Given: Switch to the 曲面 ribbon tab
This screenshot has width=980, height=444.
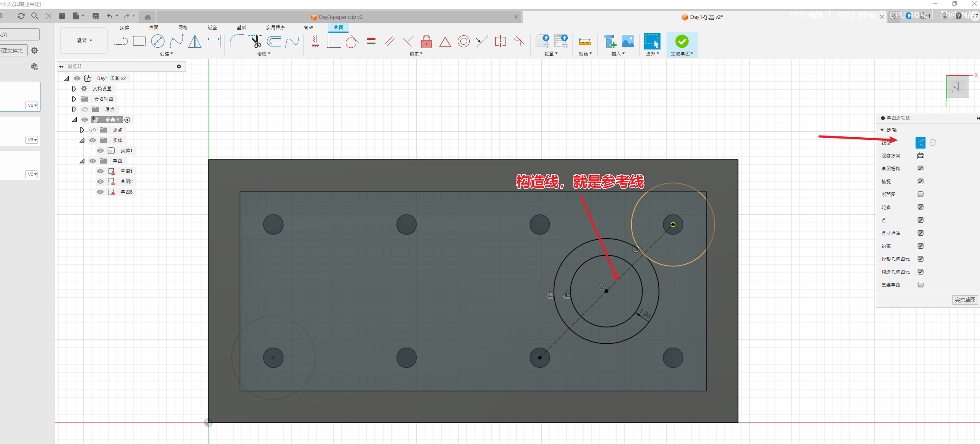Looking at the screenshot, I should pos(154,28).
